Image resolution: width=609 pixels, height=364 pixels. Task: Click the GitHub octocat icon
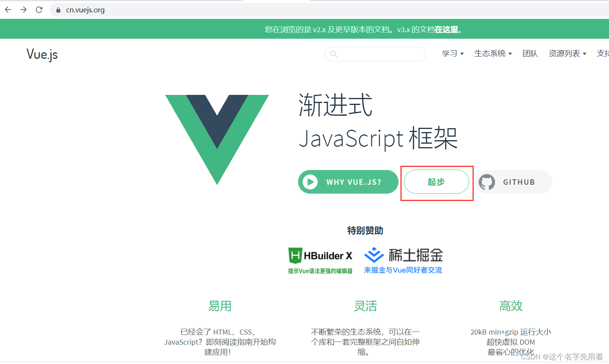coord(487,182)
